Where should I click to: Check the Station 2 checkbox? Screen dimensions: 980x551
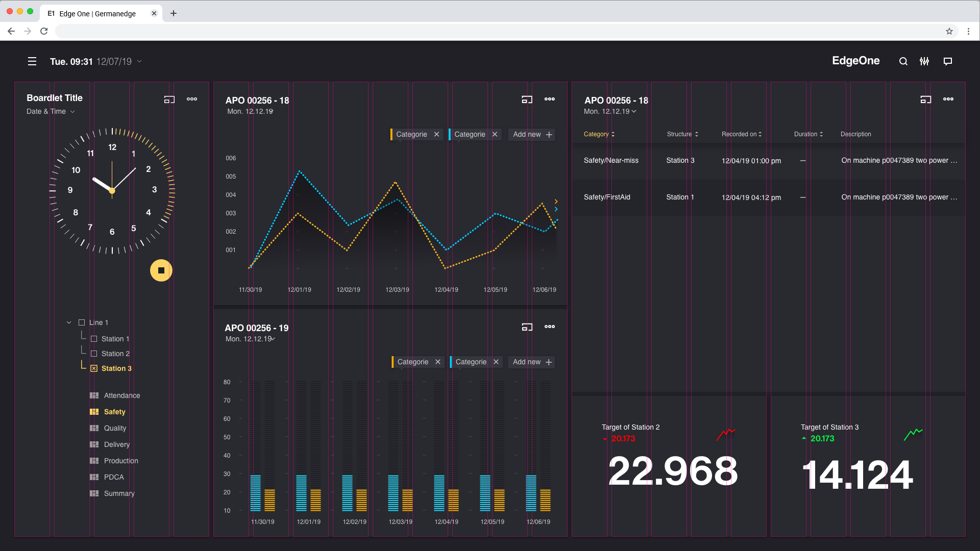94,354
